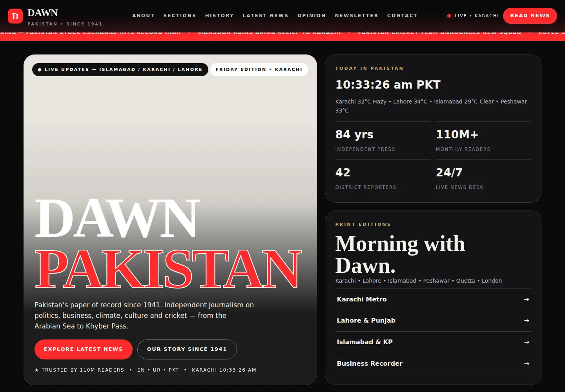Click the Live Updates pill badge
The width and height of the screenshot is (565, 392).
click(x=120, y=69)
